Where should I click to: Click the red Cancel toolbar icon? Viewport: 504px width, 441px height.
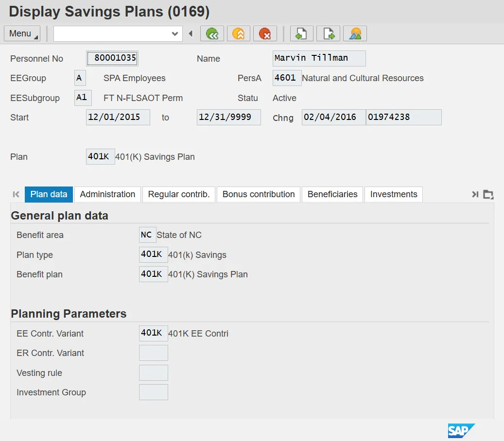click(265, 34)
